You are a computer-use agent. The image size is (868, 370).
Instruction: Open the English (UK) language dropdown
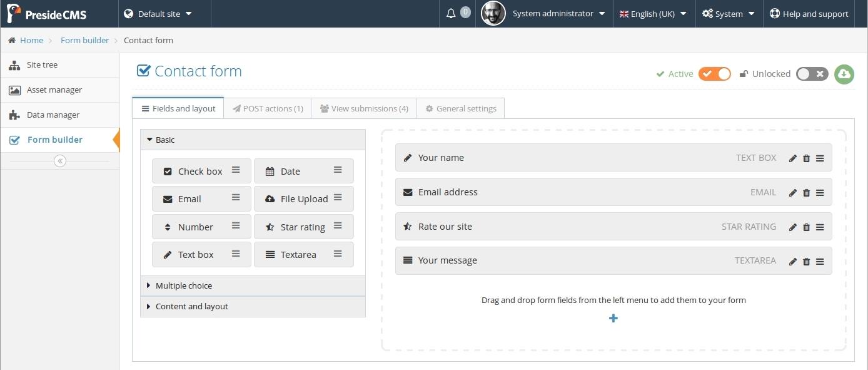click(x=652, y=13)
